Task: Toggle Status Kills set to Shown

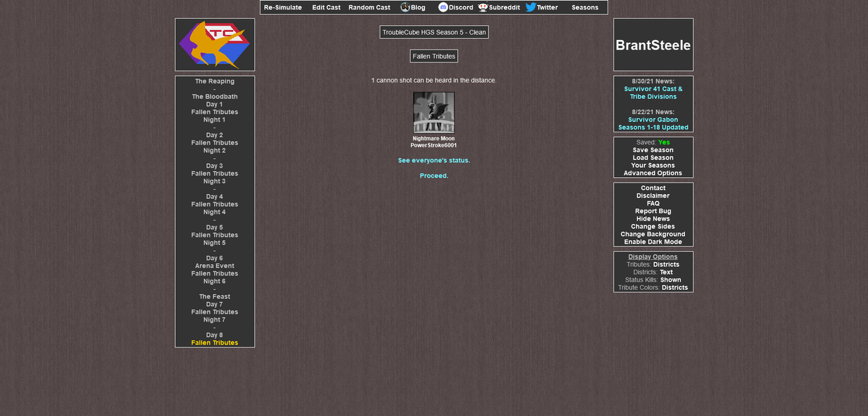Action: pyautogui.click(x=671, y=280)
